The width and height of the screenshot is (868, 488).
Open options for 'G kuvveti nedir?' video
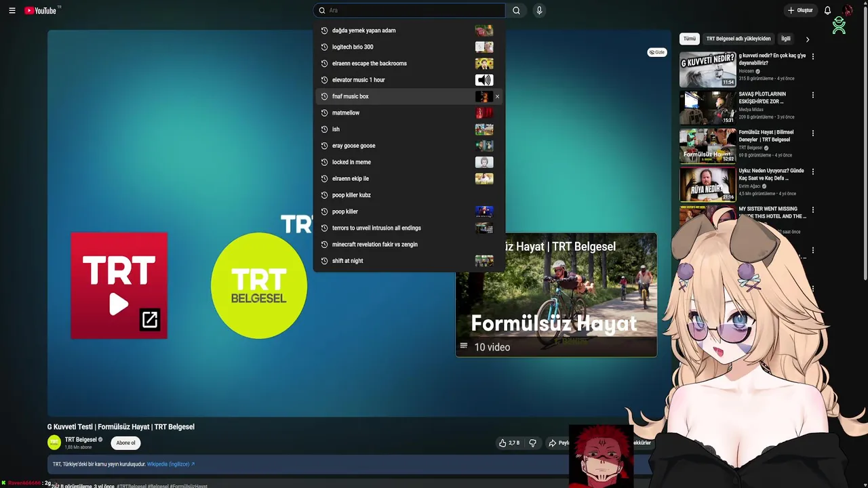(813, 56)
